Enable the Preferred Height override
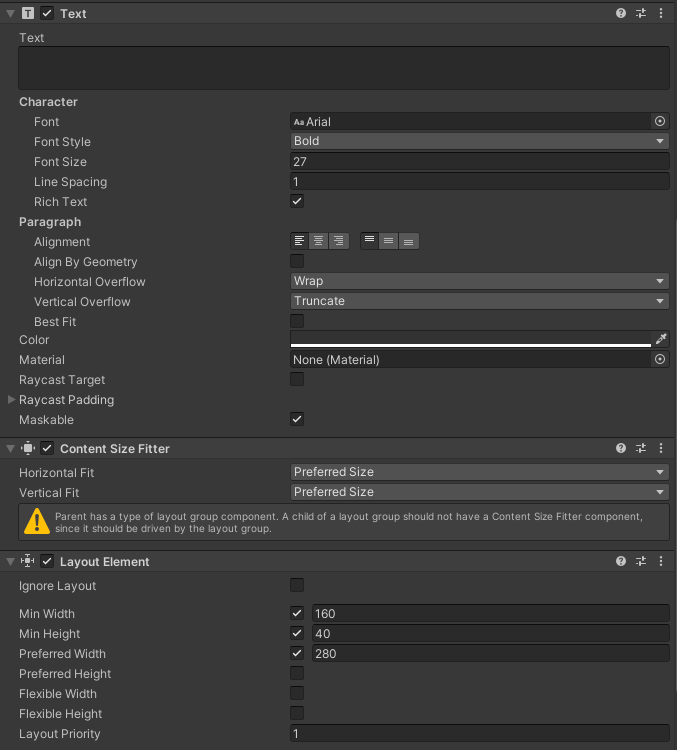Image resolution: width=677 pixels, height=750 pixels. coord(297,673)
